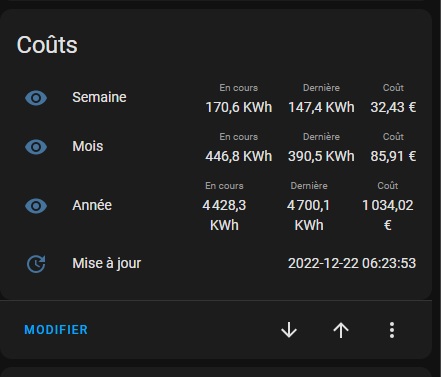Screen dimensions: 441x377
Task: Click the MODIFIER button
Action: 56,330
